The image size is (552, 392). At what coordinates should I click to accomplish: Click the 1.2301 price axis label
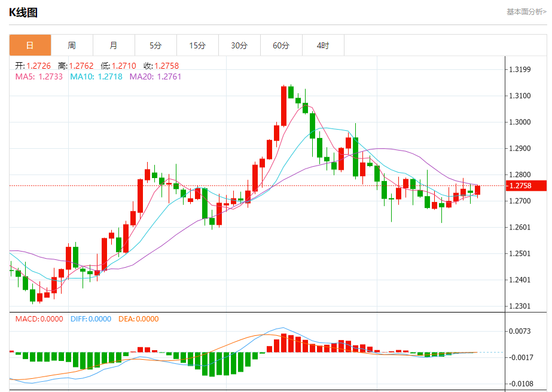[x=520, y=306]
